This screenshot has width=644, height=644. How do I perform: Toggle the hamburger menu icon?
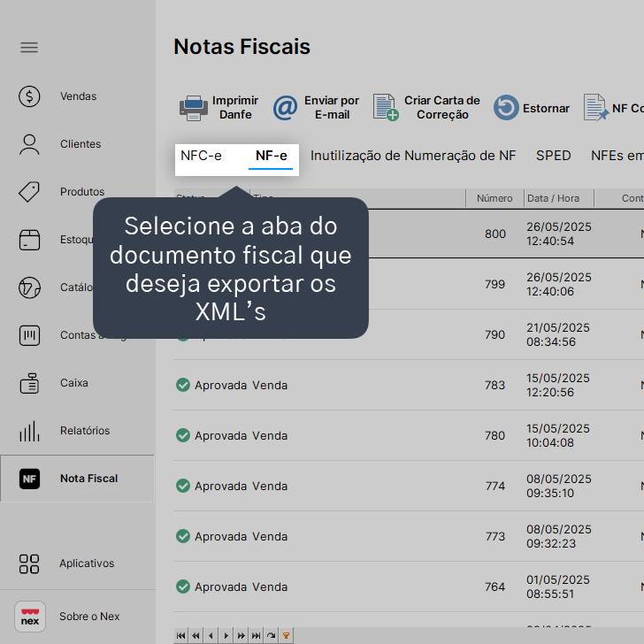(29, 47)
